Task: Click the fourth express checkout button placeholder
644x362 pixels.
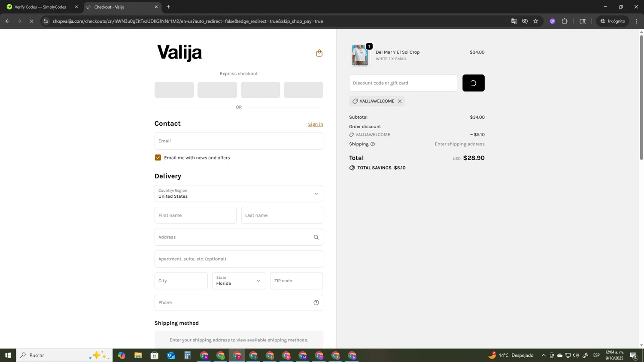Action: tap(304, 90)
